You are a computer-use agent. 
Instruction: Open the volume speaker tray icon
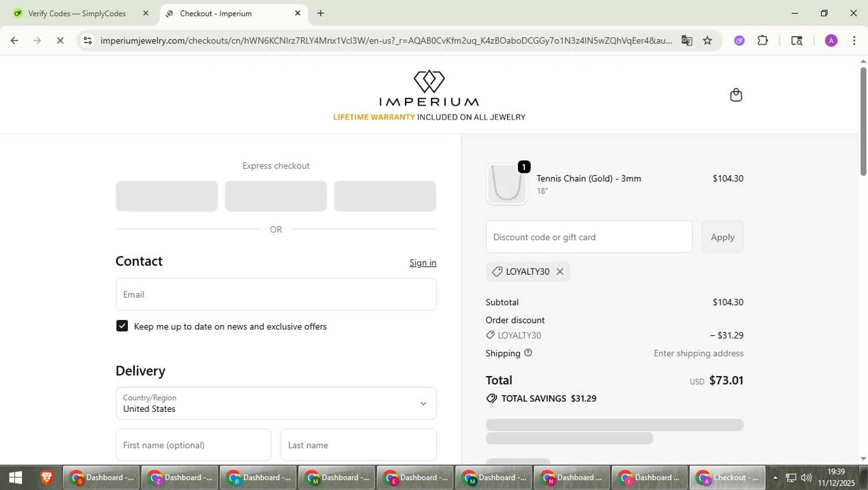click(x=806, y=477)
